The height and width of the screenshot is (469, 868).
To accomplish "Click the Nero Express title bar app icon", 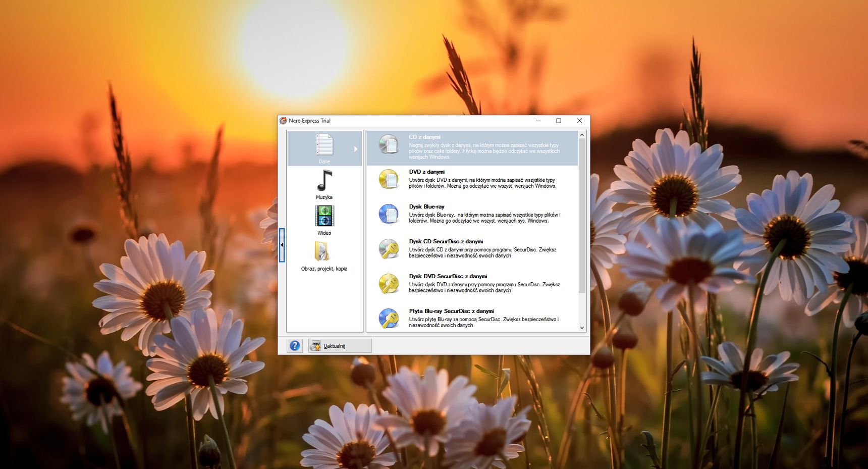I will point(283,121).
